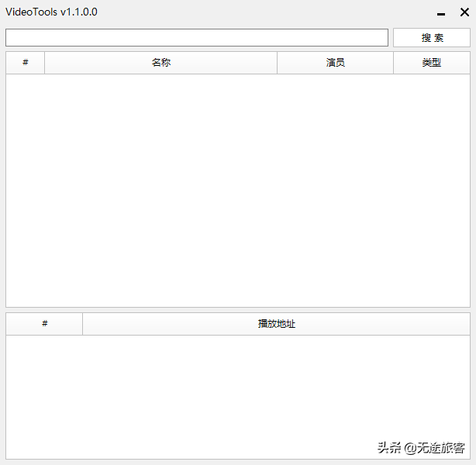Close the VideoTools window
Viewport: 476px width, 465px height.
464,12
